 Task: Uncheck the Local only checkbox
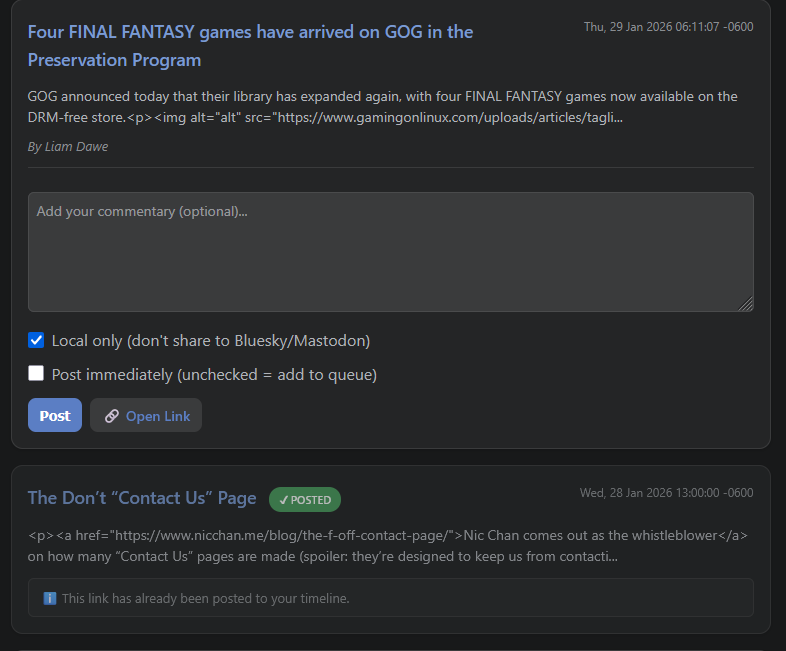(37, 340)
